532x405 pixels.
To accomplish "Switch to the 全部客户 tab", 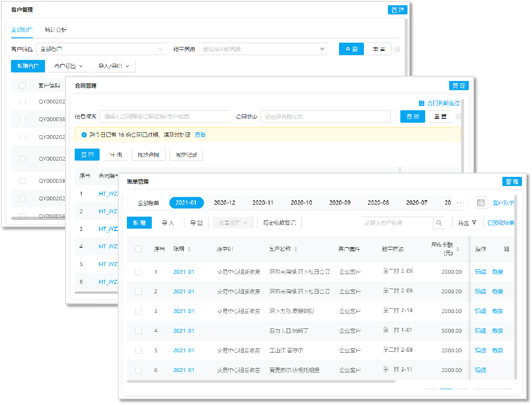I will point(22,30).
